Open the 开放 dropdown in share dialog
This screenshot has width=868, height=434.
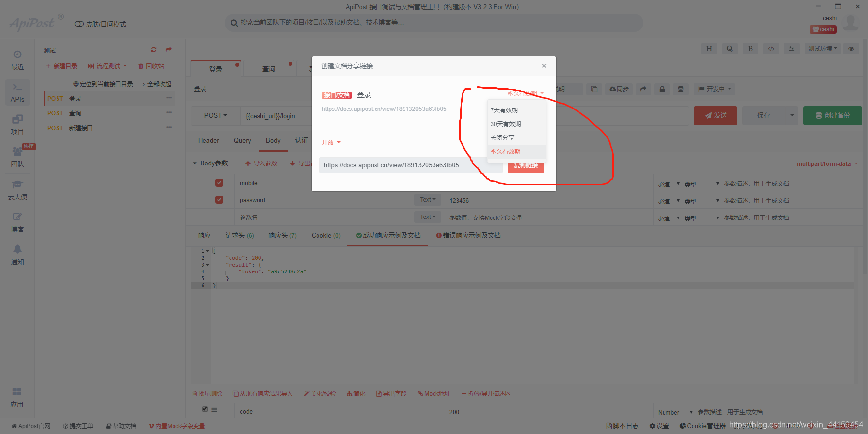[x=331, y=143]
